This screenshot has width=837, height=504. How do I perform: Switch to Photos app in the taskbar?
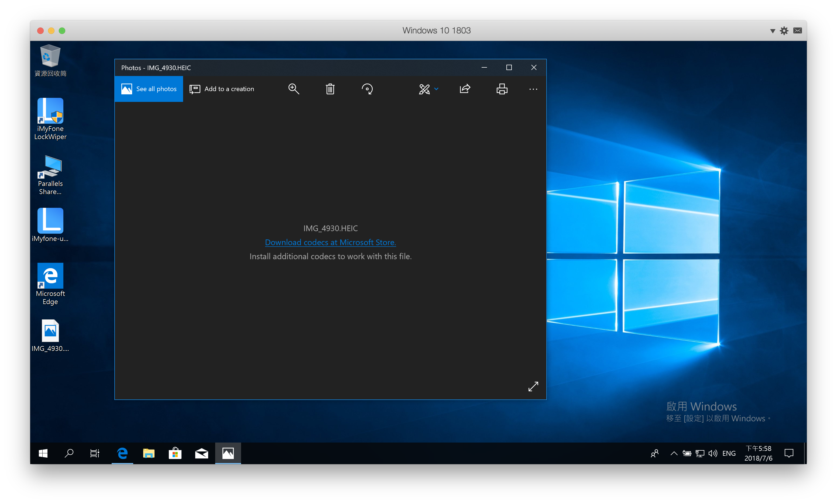[x=228, y=453]
